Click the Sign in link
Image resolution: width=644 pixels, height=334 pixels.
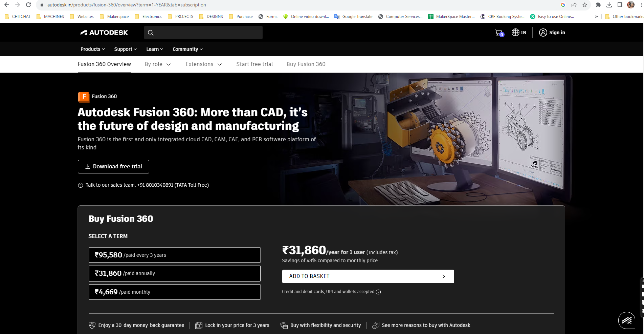(557, 33)
